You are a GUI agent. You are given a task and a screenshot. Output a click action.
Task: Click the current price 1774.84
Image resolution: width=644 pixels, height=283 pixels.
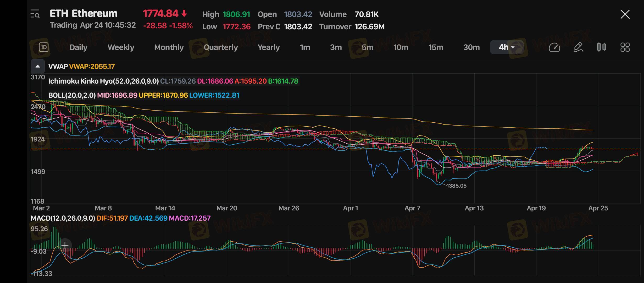click(160, 13)
